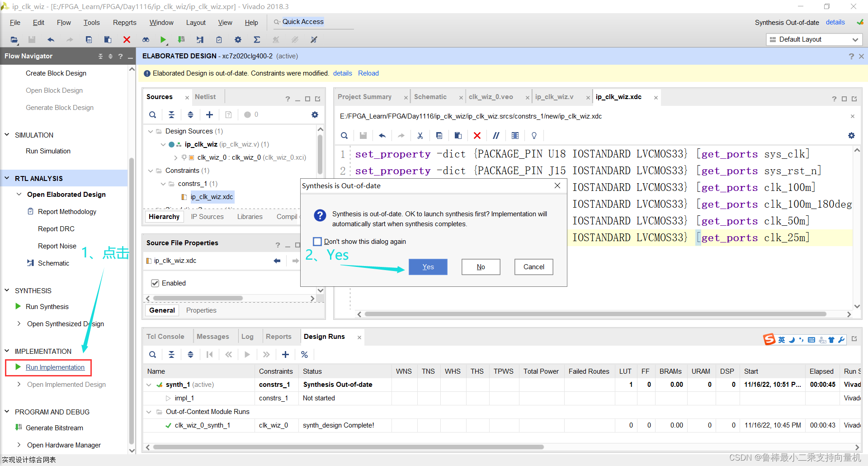868x466 pixels.
Task: Select the clk_wiz_0_synth_1 run row
Action: 502,425
